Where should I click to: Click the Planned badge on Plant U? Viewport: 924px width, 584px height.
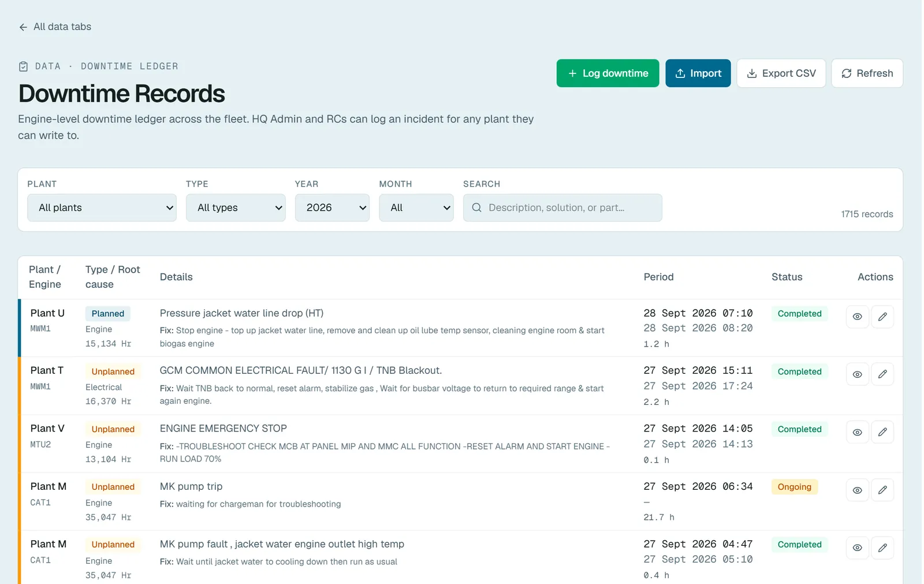pos(108,314)
